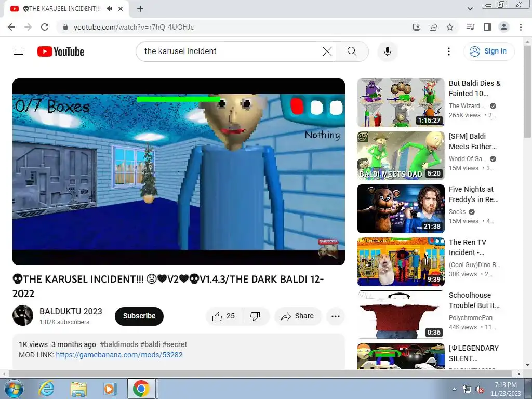
Task: View site information lock icon
Action: [65, 27]
